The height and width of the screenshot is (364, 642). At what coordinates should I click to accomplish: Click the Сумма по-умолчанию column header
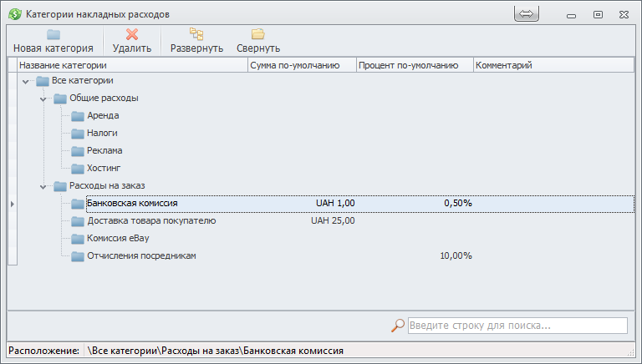click(x=301, y=65)
